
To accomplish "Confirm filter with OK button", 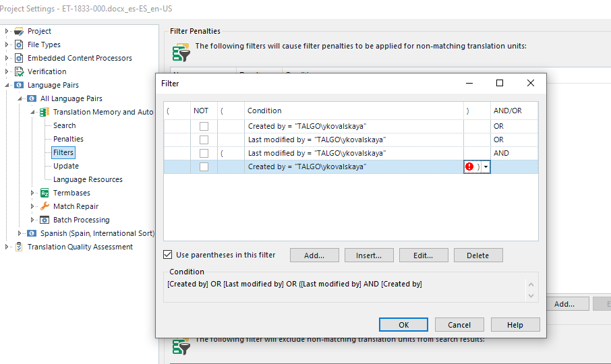I will pyautogui.click(x=403, y=325).
